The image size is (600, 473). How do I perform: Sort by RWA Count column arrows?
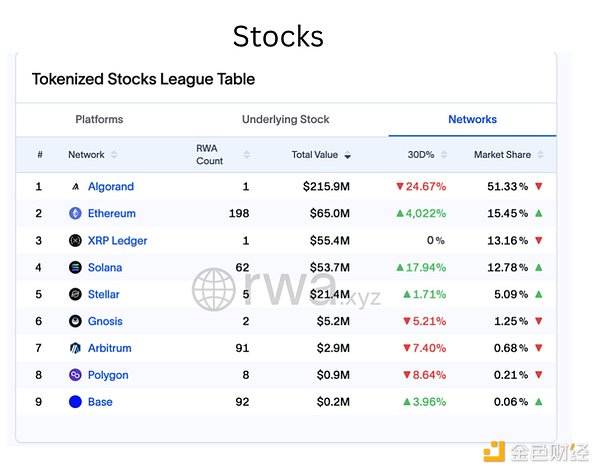(x=246, y=155)
